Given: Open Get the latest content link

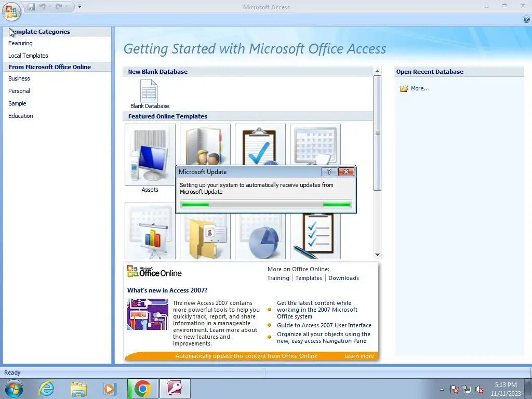Looking at the screenshot, I should (x=317, y=310).
